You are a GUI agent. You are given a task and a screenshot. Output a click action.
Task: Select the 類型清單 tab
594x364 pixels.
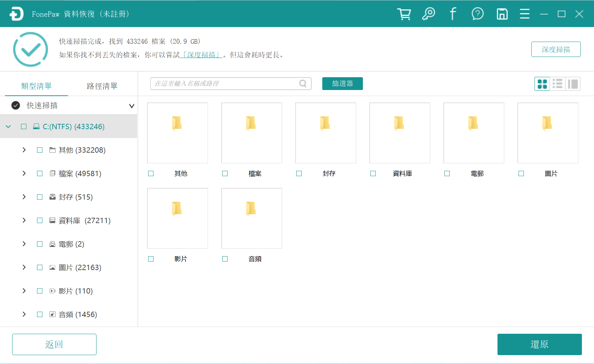pos(36,86)
